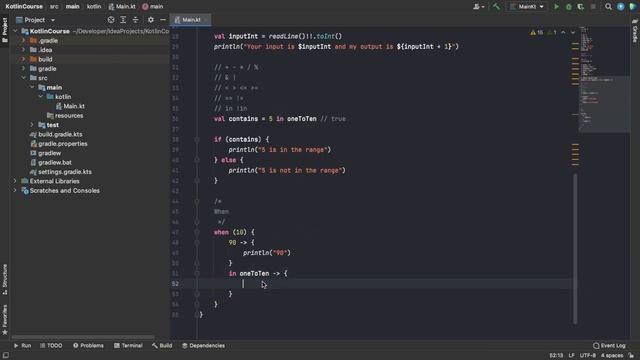Image resolution: width=640 pixels, height=360 pixels.
Task: Click the UTF-8 encoding status entry
Action: click(x=588, y=356)
